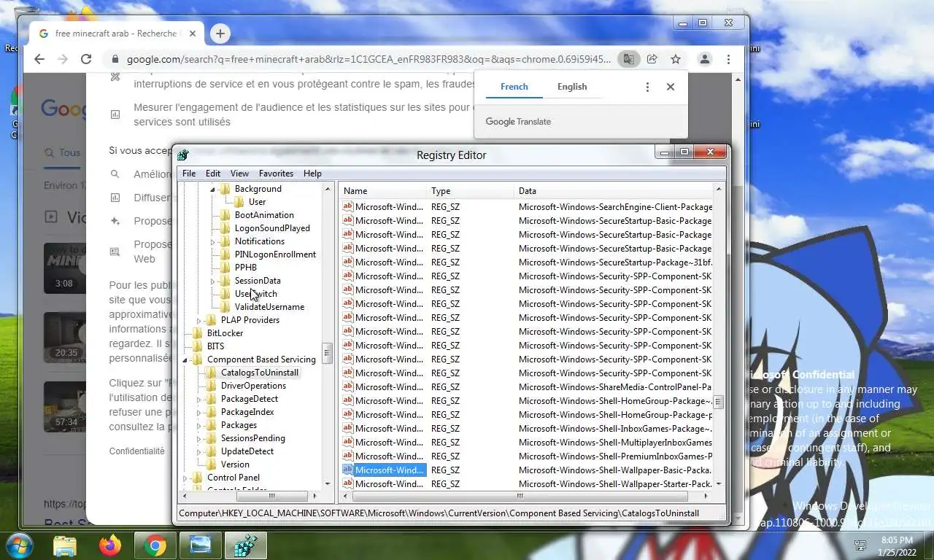934x560 pixels.
Task: Select the French tab in Translate popup
Action: tap(514, 86)
